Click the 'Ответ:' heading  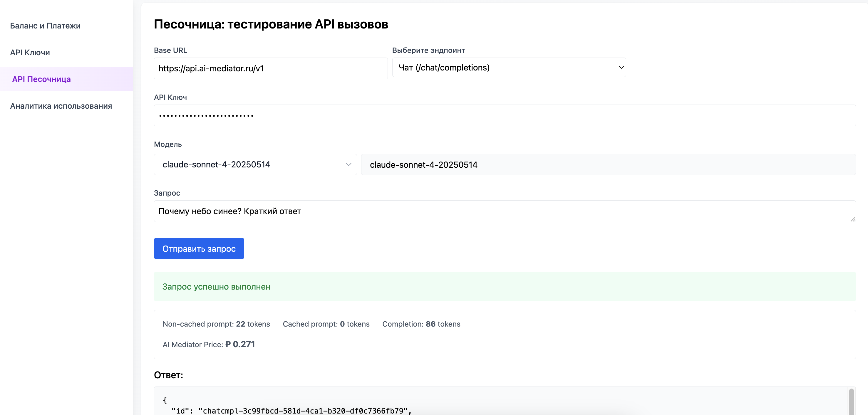[x=168, y=375]
